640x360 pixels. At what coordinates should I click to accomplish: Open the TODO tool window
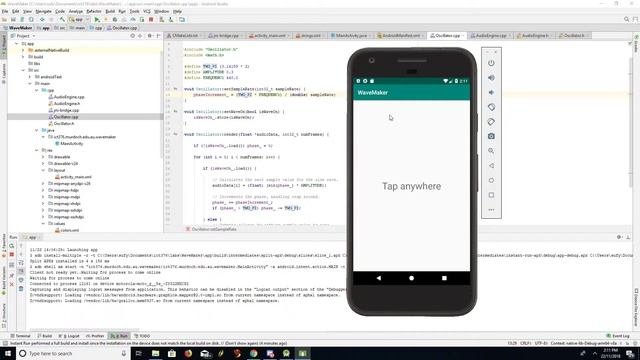142,336
